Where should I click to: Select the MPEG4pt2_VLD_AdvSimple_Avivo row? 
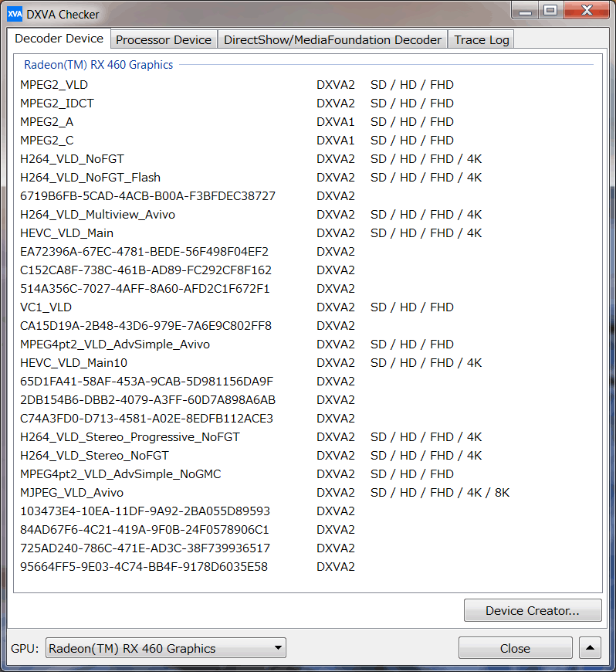[x=306, y=344]
